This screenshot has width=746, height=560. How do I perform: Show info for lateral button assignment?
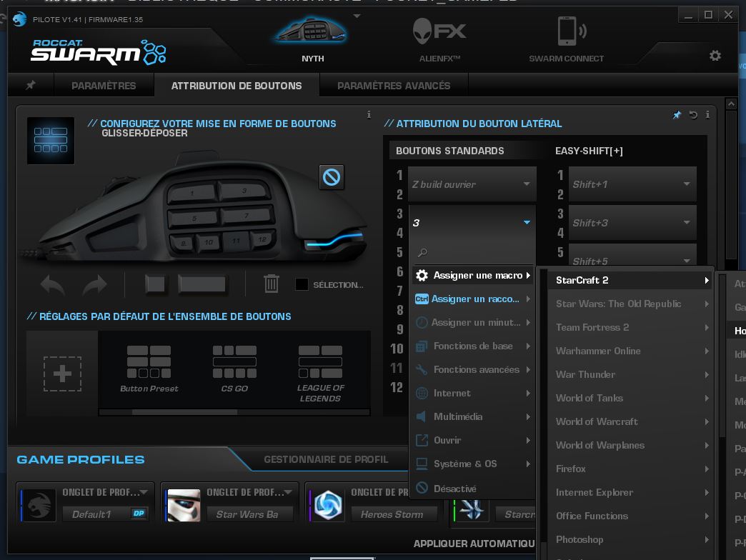pyautogui.click(x=707, y=114)
